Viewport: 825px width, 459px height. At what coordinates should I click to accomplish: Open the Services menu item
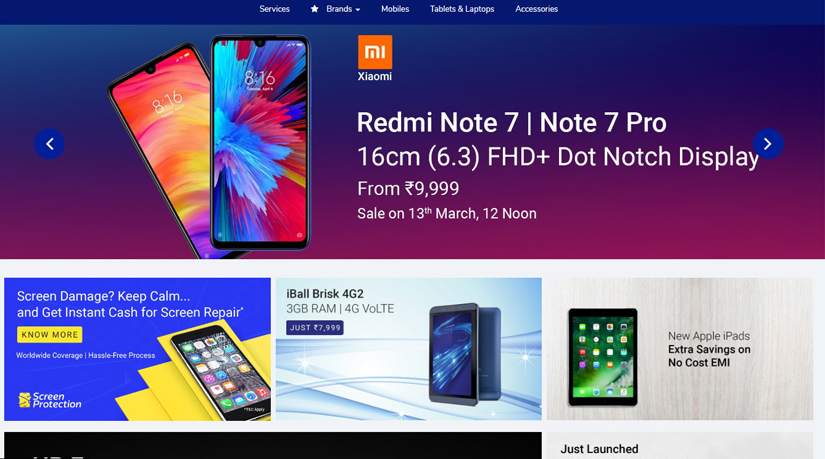(274, 9)
